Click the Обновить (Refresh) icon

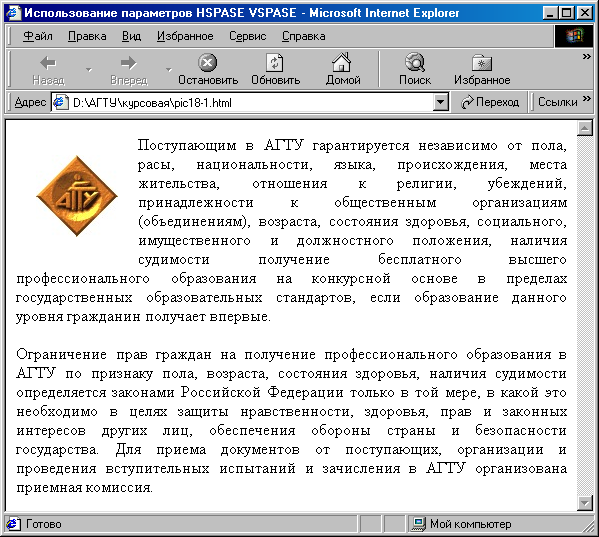(x=275, y=63)
